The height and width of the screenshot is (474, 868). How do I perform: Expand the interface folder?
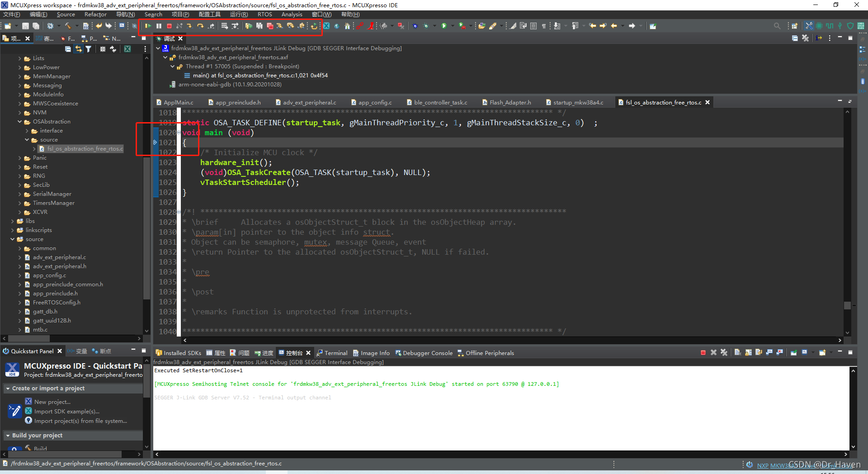coord(27,131)
